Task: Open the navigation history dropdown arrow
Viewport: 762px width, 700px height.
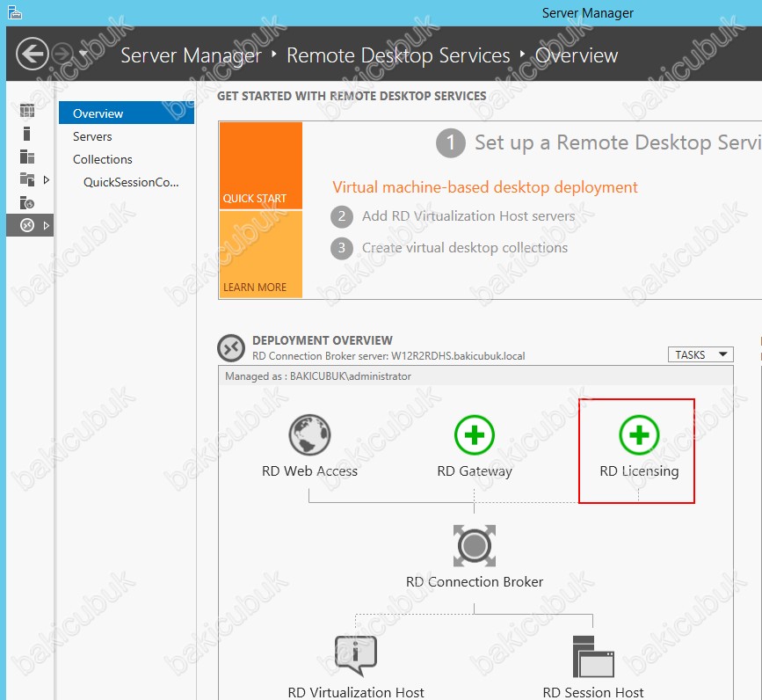Action: pos(83,53)
